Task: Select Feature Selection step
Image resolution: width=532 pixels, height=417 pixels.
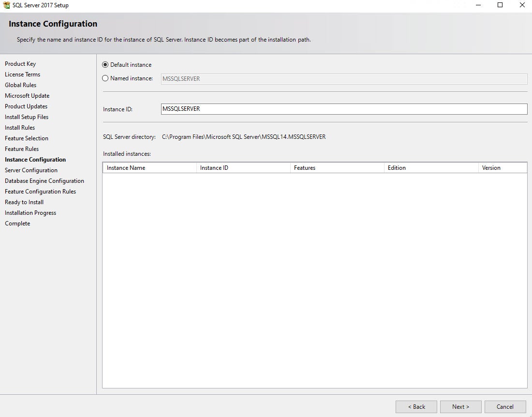Action: (27, 138)
